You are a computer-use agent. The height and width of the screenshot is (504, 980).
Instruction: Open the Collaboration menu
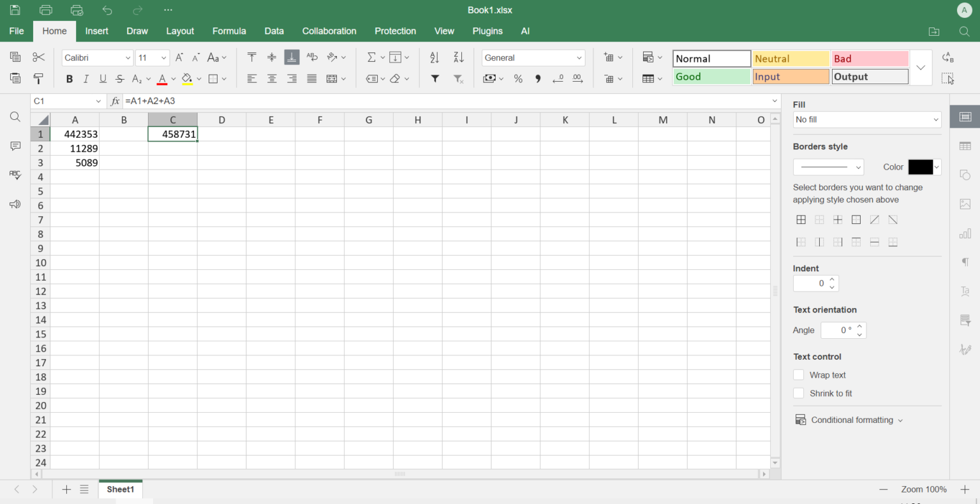coord(329,31)
